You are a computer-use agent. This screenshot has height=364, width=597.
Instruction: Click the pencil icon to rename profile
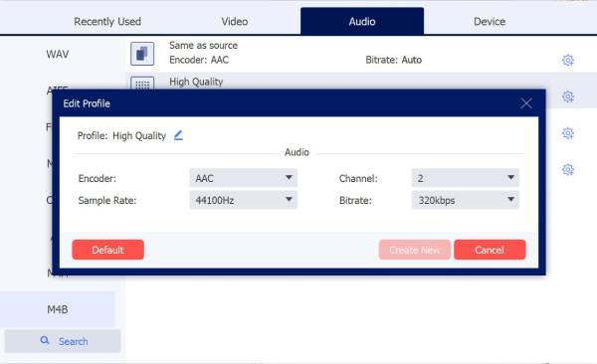pos(178,135)
